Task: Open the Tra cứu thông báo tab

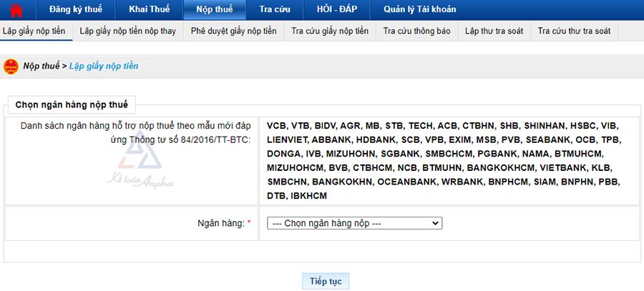Action: pos(417,31)
